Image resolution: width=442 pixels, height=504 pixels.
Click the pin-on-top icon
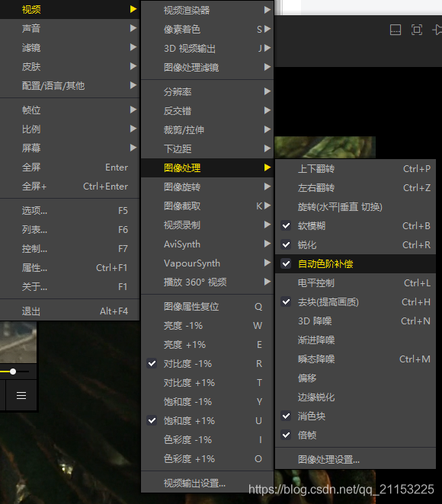(x=437, y=30)
